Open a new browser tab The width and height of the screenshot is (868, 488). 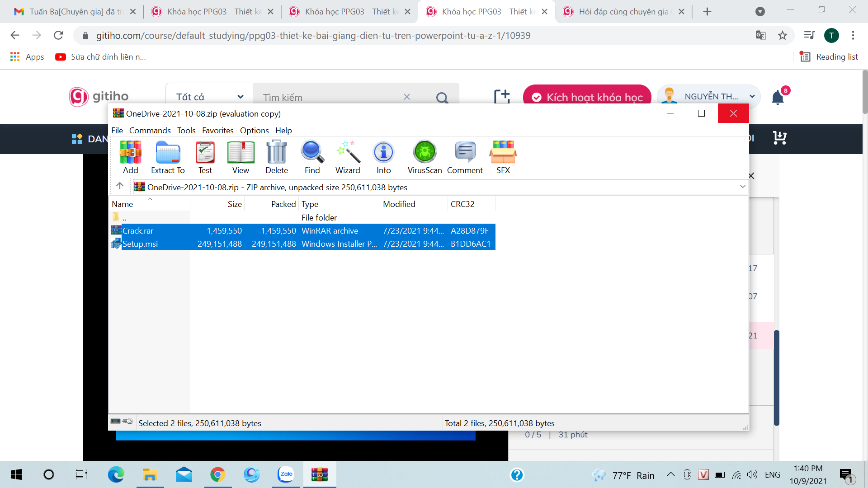(708, 12)
